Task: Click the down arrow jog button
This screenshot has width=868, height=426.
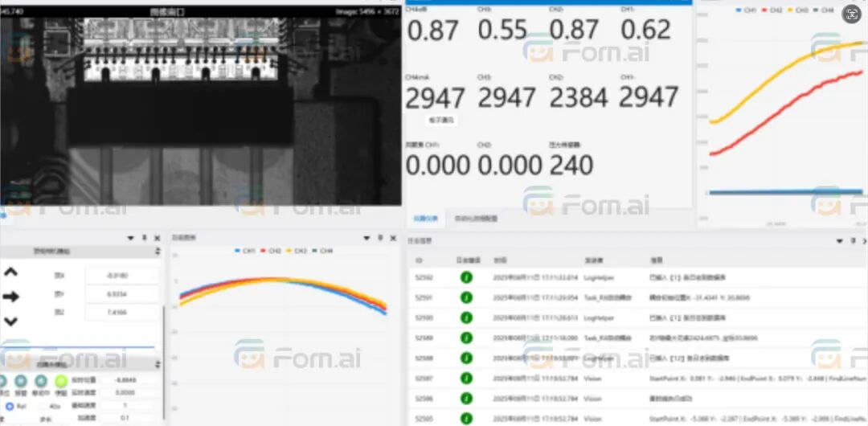Action: [11, 321]
